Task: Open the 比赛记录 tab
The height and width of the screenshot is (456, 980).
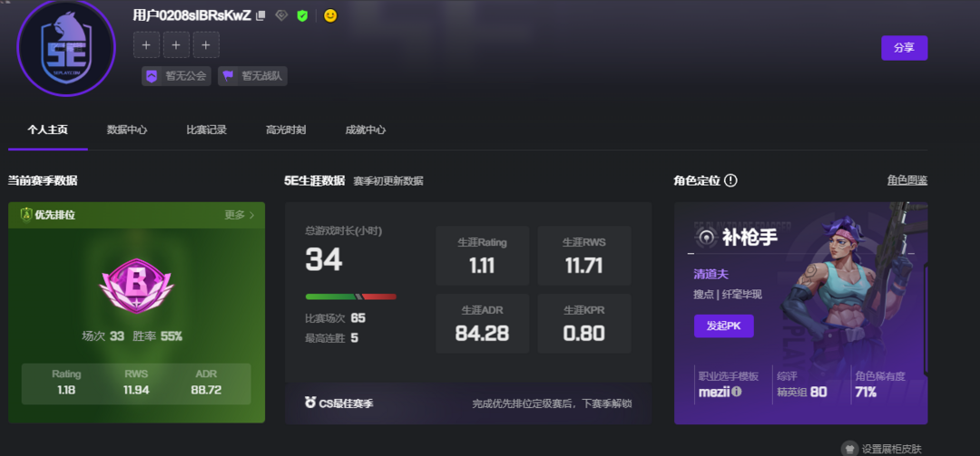Action: 206,130
